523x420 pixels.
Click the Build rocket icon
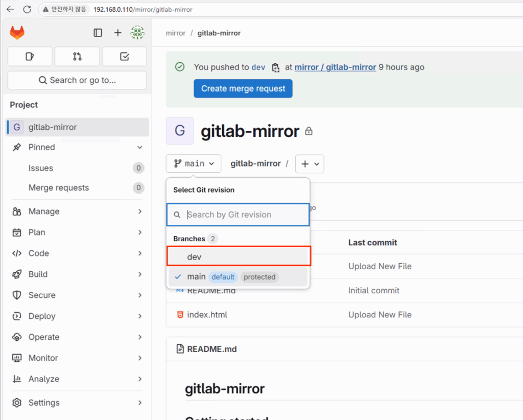tap(17, 274)
